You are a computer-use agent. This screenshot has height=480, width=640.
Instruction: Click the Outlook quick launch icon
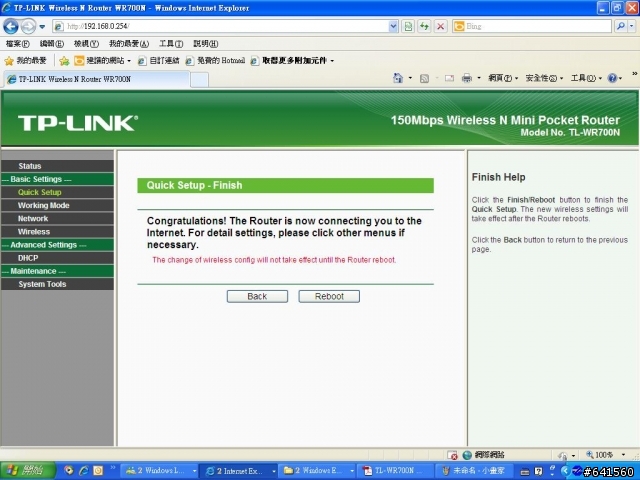[98, 471]
